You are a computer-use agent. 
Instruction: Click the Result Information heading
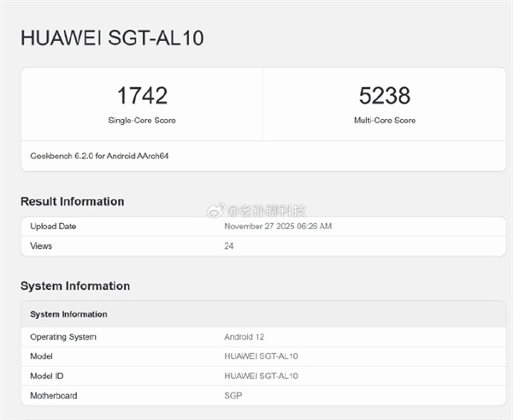[73, 202]
